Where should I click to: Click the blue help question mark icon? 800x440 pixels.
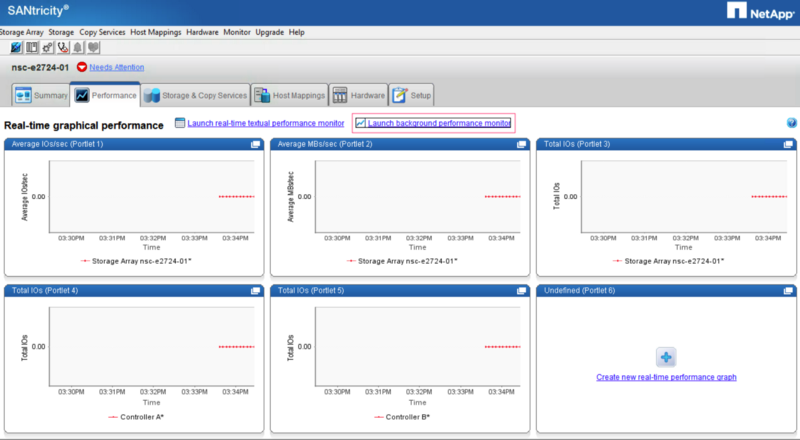[791, 123]
